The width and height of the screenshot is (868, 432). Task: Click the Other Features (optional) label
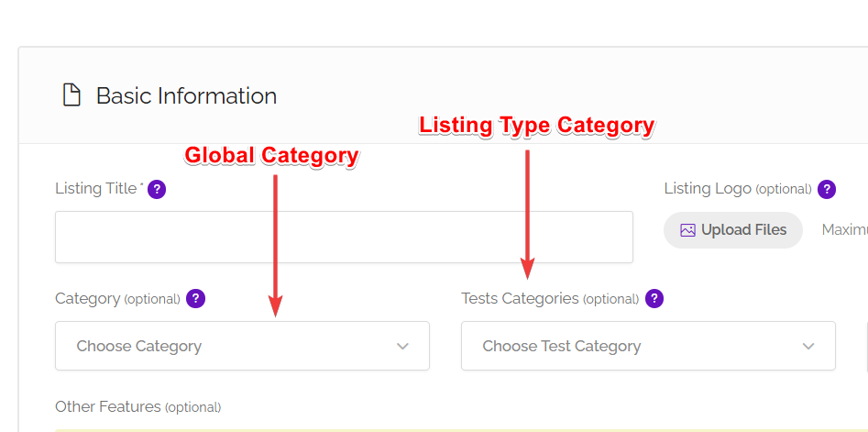click(137, 407)
